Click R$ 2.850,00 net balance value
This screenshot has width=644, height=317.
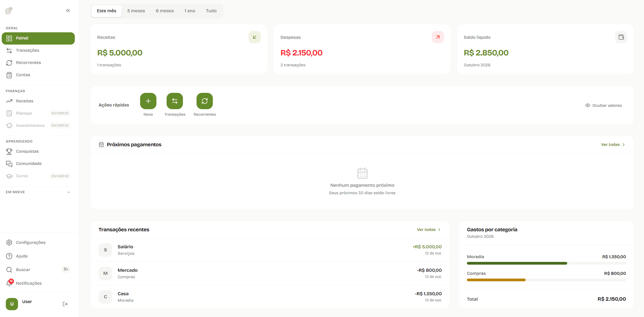pos(486,53)
